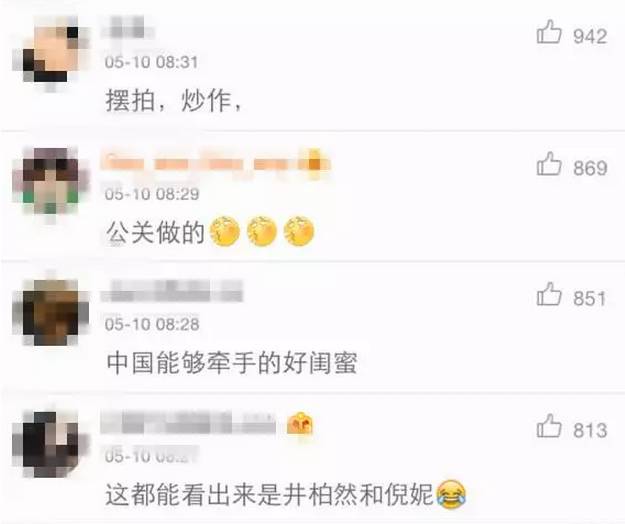
Task: Select the comment text 公关做的
Action: point(155,232)
